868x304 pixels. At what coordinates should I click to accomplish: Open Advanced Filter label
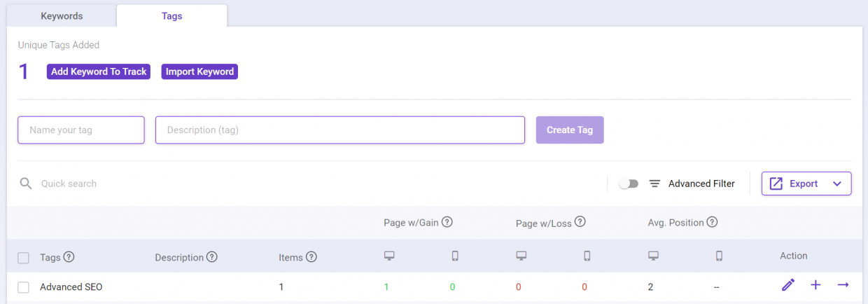click(701, 184)
